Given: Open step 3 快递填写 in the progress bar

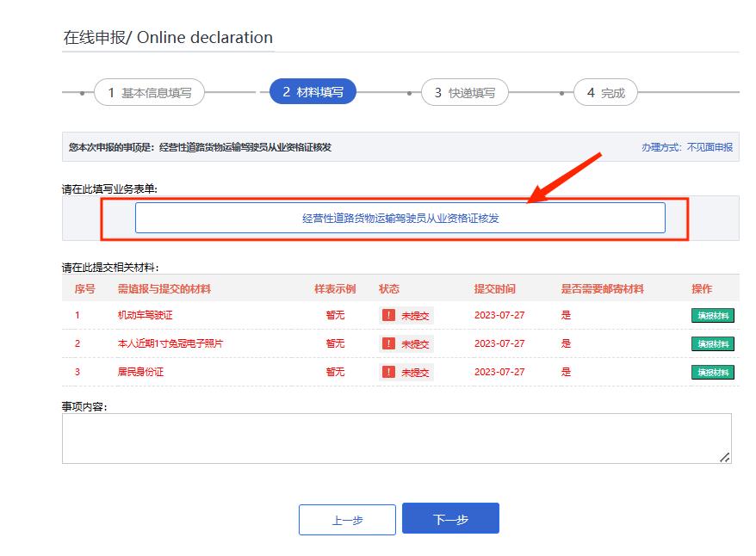Looking at the screenshot, I should pos(465,92).
